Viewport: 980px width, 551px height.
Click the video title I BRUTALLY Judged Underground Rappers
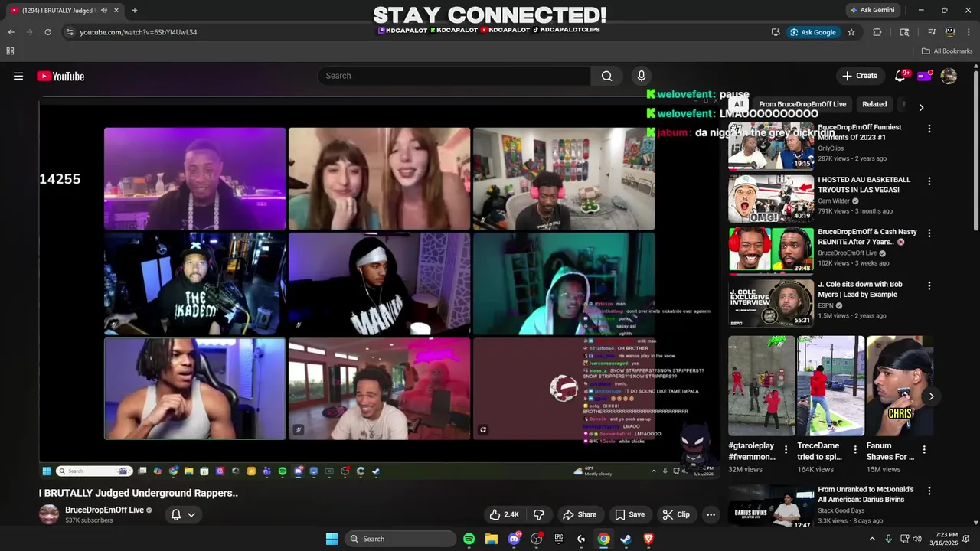pyautogui.click(x=139, y=493)
